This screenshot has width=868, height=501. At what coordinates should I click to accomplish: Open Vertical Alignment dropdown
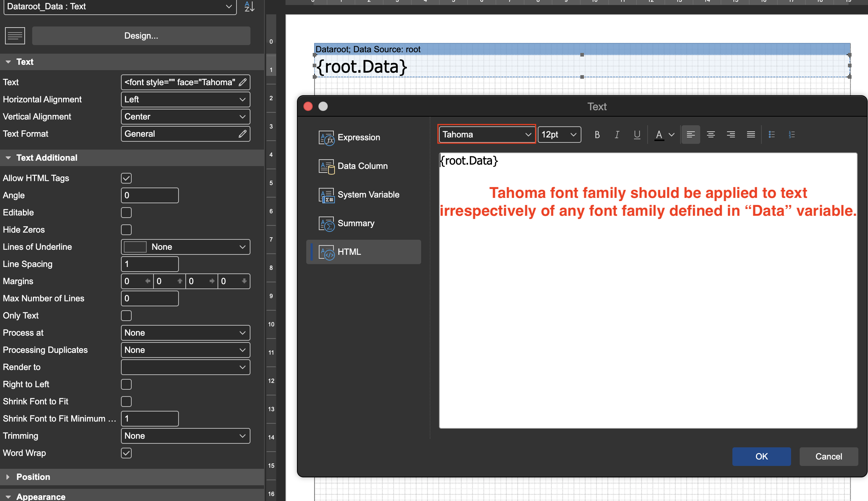click(x=185, y=117)
